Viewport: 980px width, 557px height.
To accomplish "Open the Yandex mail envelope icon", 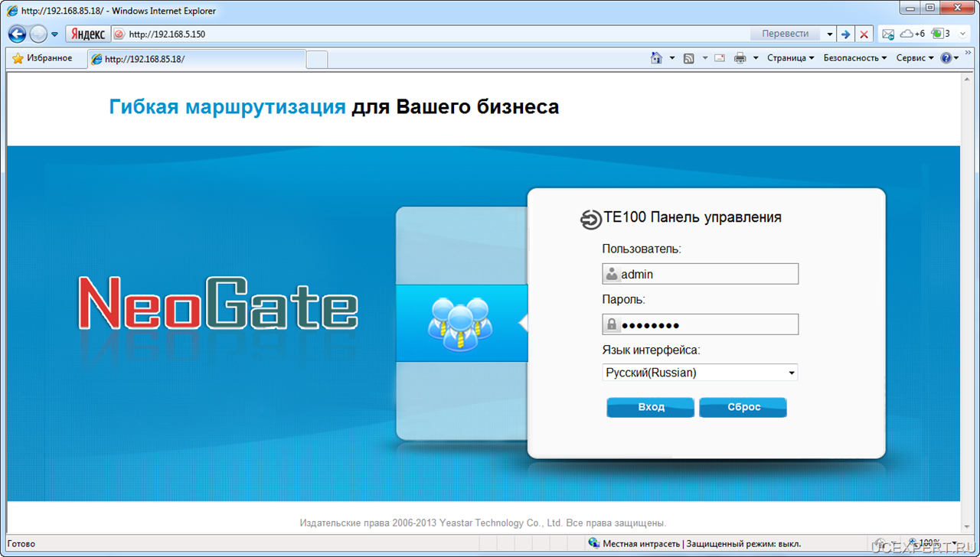I will tap(888, 34).
